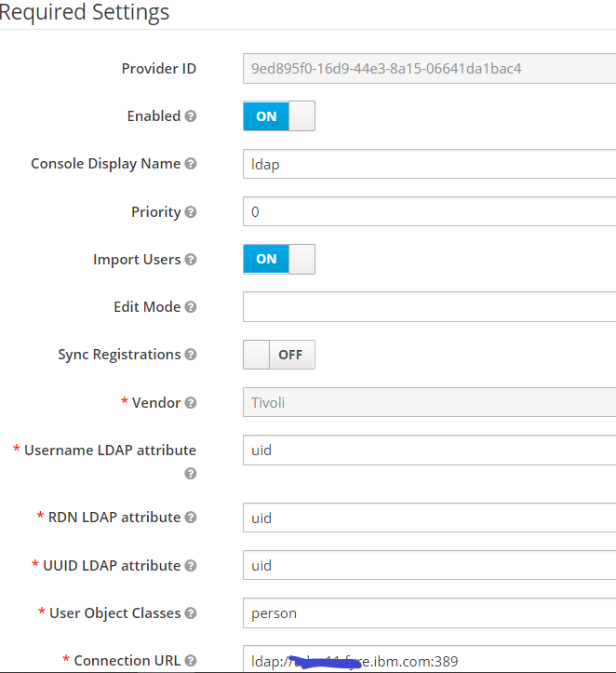Click into the Priority input field

tap(429, 211)
